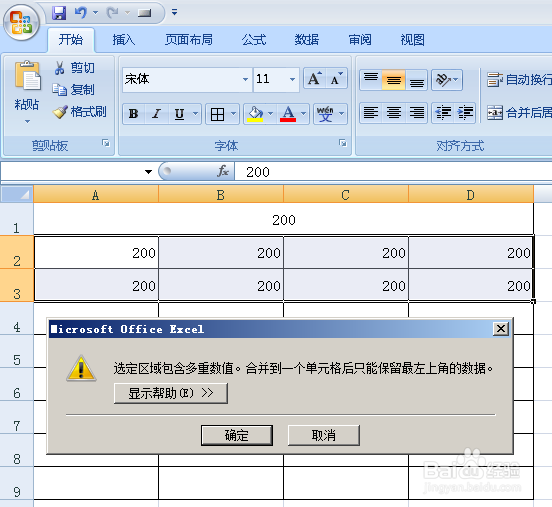Expand the 粘贴 paste options arrow
552x507 pixels.
tap(27, 121)
